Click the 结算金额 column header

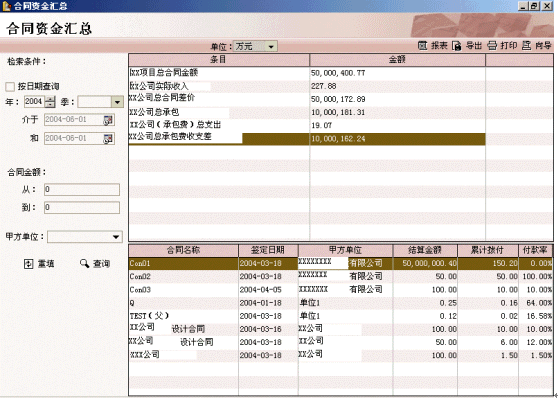(425, 250)
